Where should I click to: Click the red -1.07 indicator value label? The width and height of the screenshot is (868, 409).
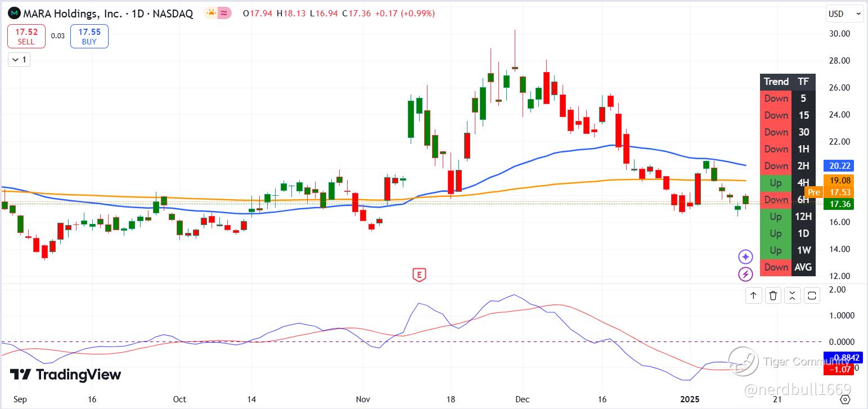click(x=839, y=370)
